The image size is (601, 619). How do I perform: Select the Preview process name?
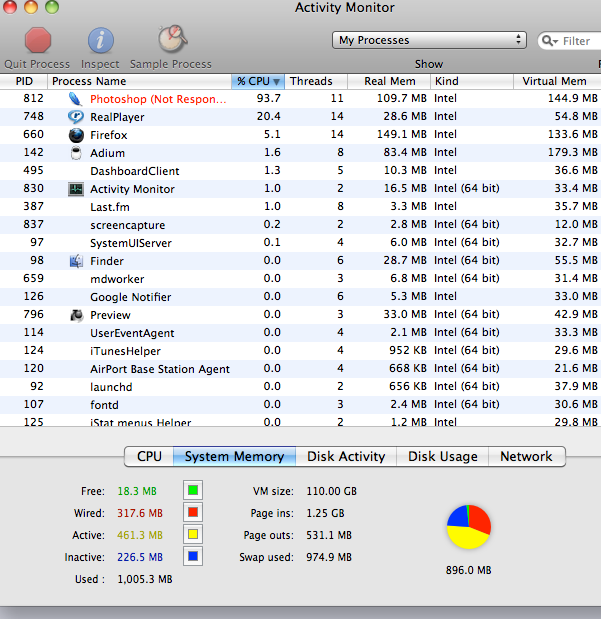(110, 315)
